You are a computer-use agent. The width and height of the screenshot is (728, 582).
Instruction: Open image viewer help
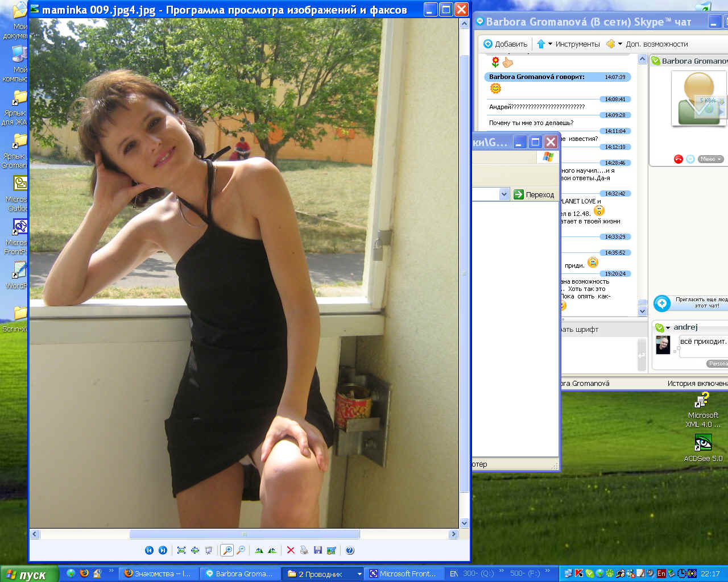pyautogui.click(x=350, y=550)
